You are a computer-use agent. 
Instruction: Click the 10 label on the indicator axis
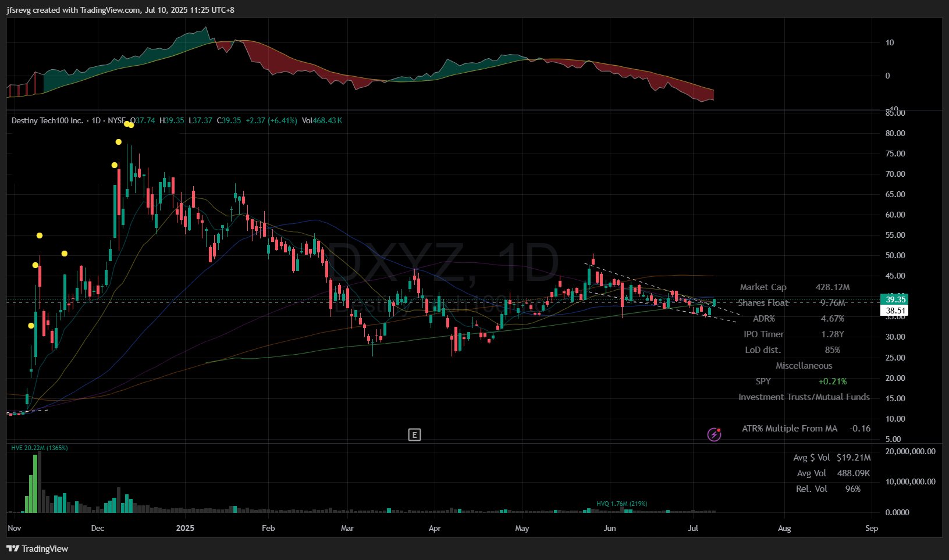890,42
